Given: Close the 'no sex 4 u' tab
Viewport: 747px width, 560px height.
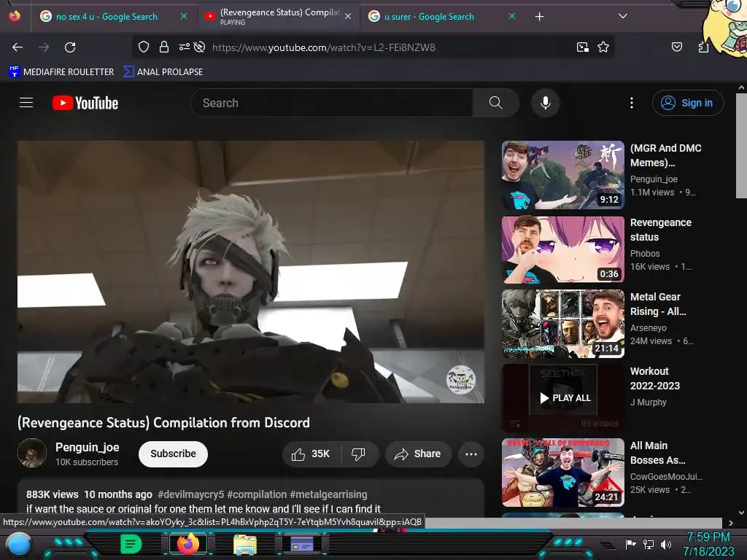Looking at the screenshot, I should click(x=184, y=16).
